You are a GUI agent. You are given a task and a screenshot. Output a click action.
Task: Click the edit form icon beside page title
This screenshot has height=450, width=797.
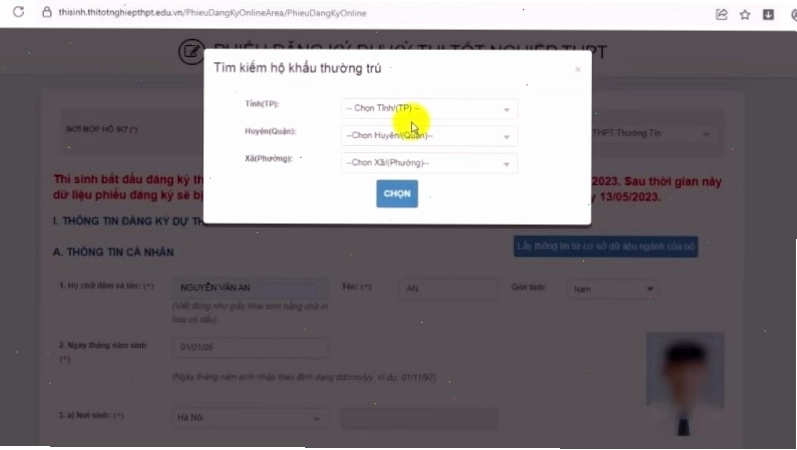pyautogui.click(x=191, y=51)
